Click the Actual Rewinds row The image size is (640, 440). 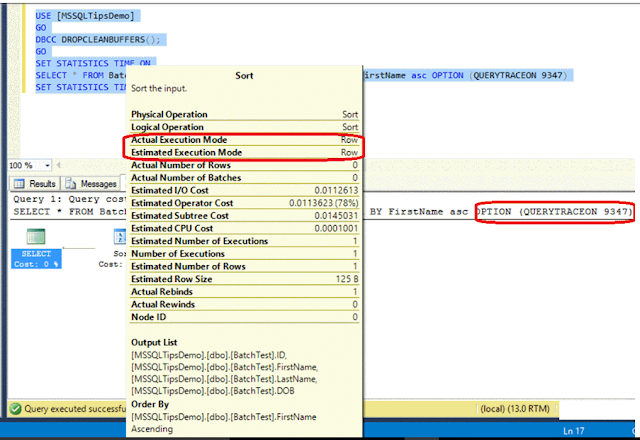coord(244,304)
